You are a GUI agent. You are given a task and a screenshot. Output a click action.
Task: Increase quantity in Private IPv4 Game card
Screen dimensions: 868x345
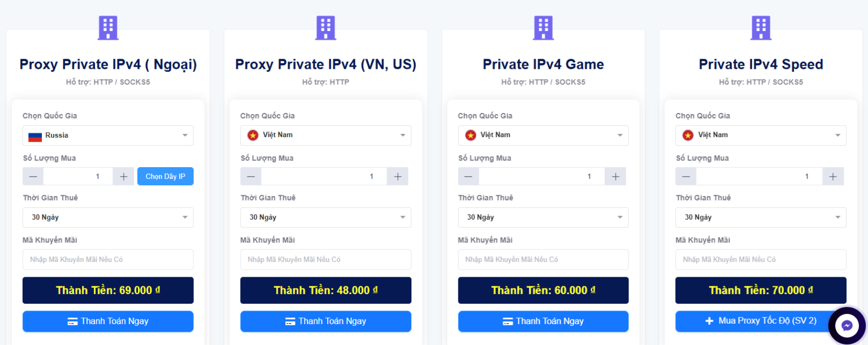click(x=615, y=176)
